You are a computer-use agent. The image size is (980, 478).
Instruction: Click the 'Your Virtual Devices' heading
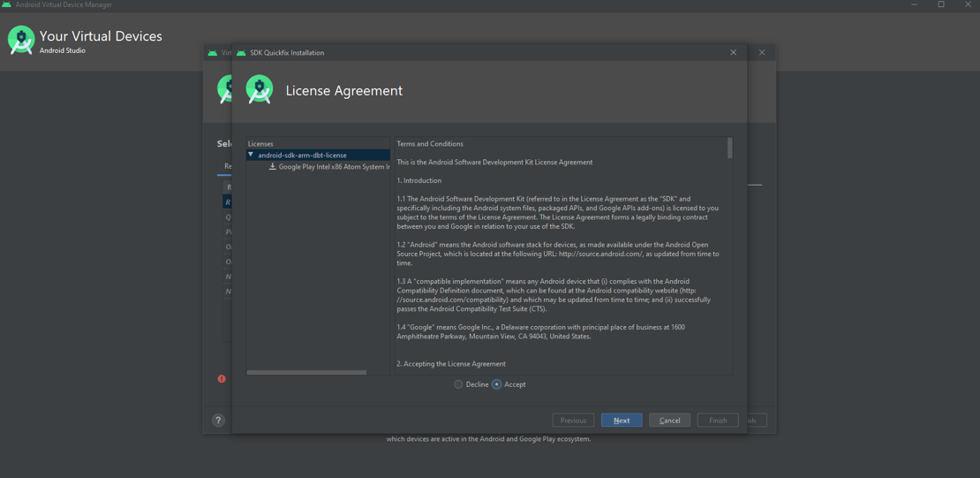(x=101, y=36)
